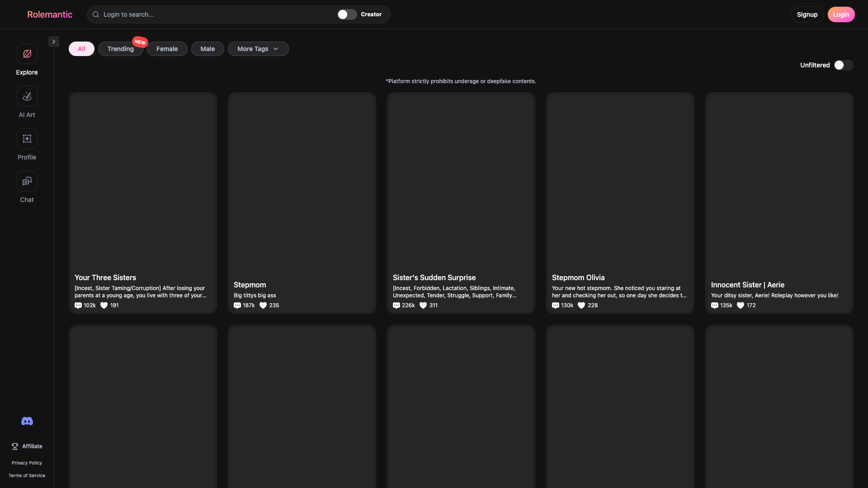
Task: Click the pink Login button
Action: pyautogui.click(x=841, y=14)
